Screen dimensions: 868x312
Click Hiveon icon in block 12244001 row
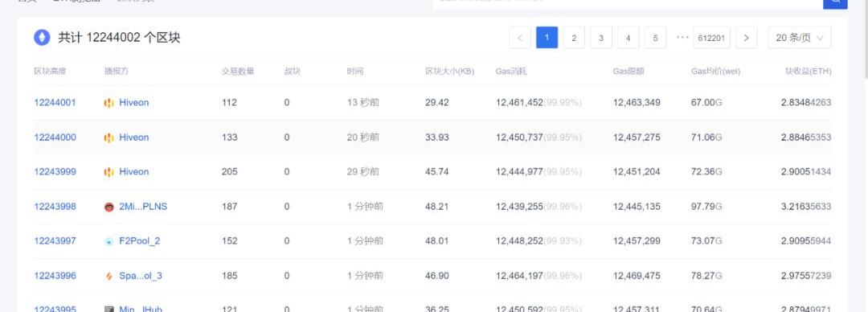(109, 102)
